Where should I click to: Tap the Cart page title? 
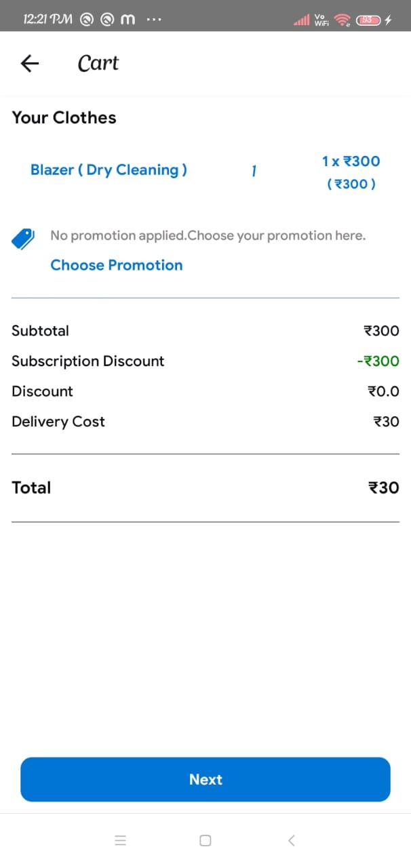point(98,63)
